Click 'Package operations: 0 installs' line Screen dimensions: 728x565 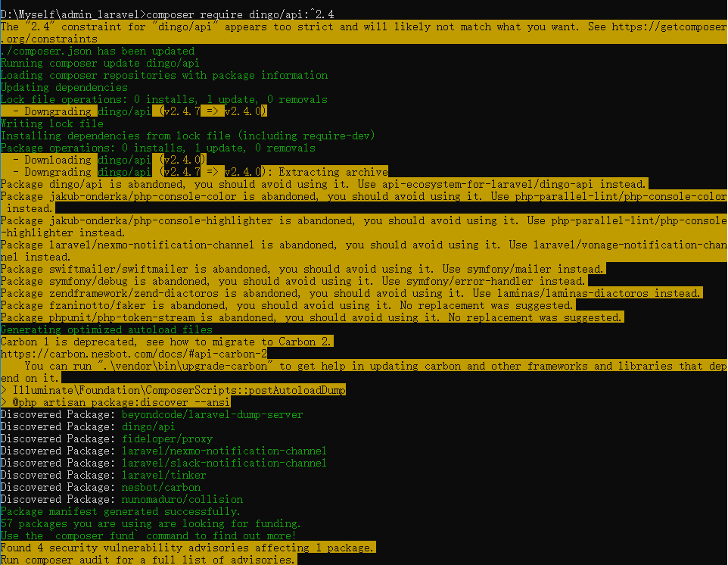tap(158, 147)
